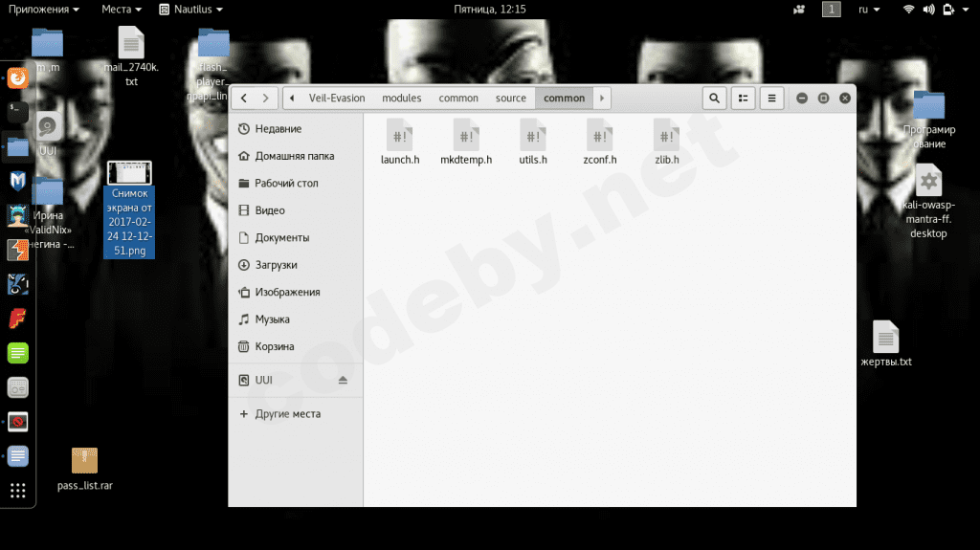
Task: Select the mkdtemp.h file icon
Action: (x=466, y=135)
